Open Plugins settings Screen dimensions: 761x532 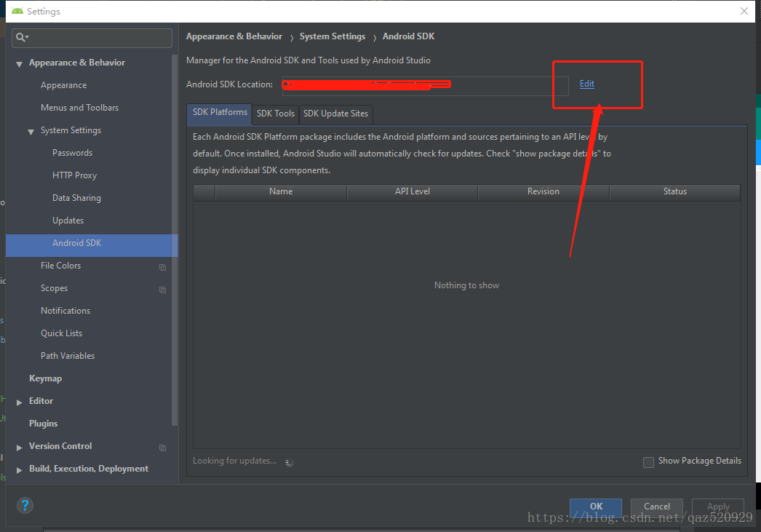coord(43,424)
